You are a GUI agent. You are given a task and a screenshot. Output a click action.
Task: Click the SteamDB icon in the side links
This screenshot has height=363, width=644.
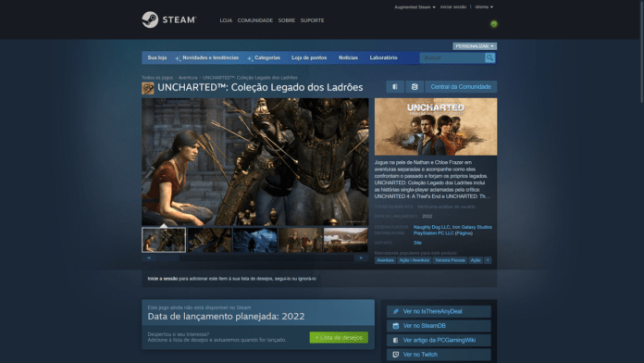pos(395,326)
